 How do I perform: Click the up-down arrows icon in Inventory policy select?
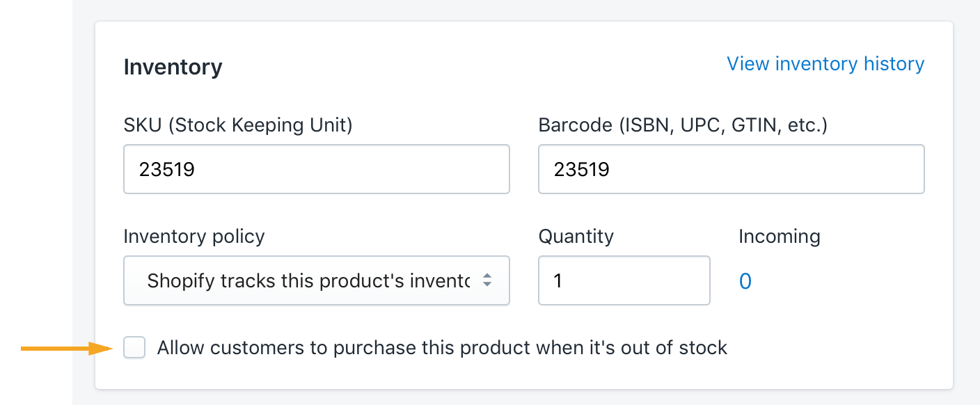click(487, 280)
